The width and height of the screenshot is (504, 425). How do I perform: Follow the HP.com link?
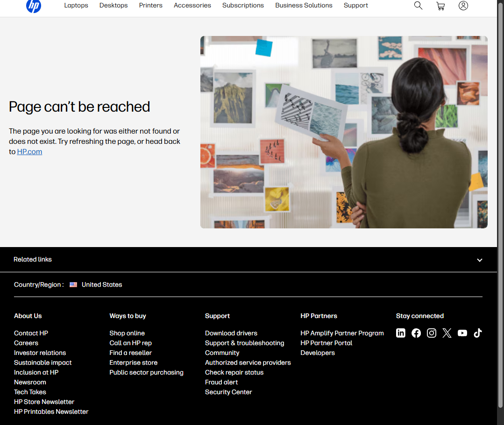tap(29, 152)
